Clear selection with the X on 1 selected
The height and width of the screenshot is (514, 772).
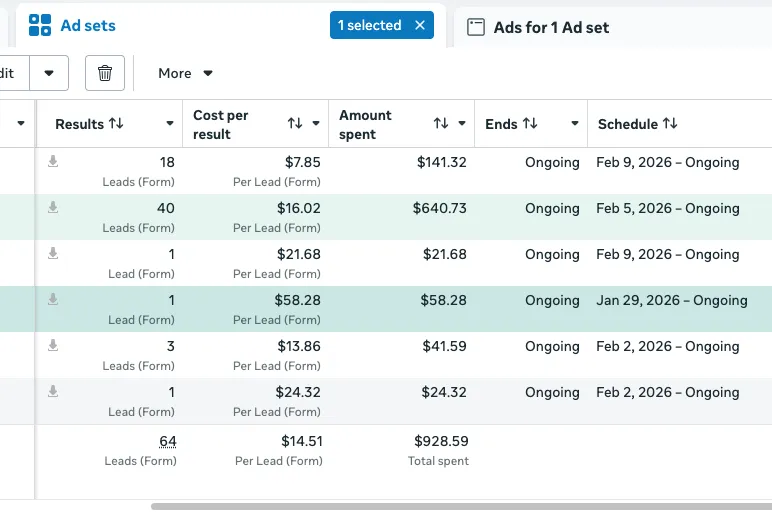(x=420, y=26)
